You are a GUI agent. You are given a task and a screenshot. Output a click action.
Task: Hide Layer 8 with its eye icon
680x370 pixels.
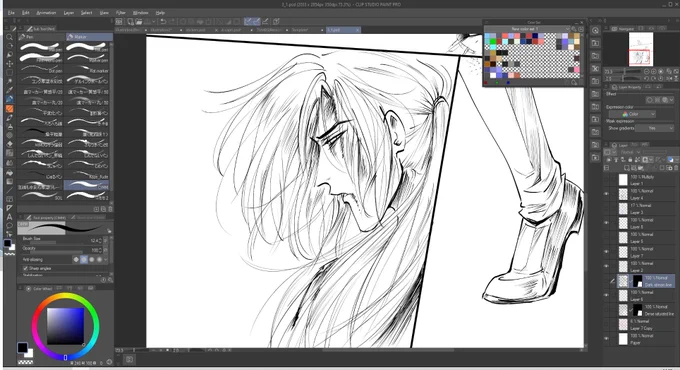pyautogui.click(x=607, y=223)
